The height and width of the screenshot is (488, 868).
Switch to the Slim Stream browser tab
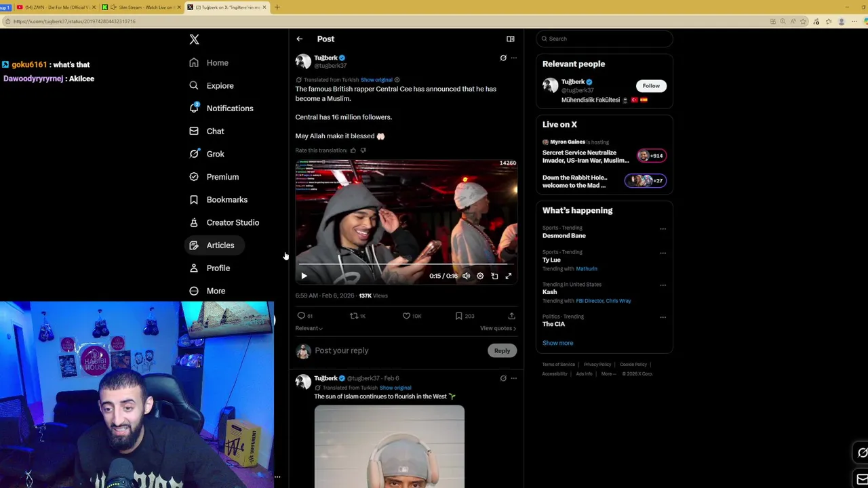[141, 7]
